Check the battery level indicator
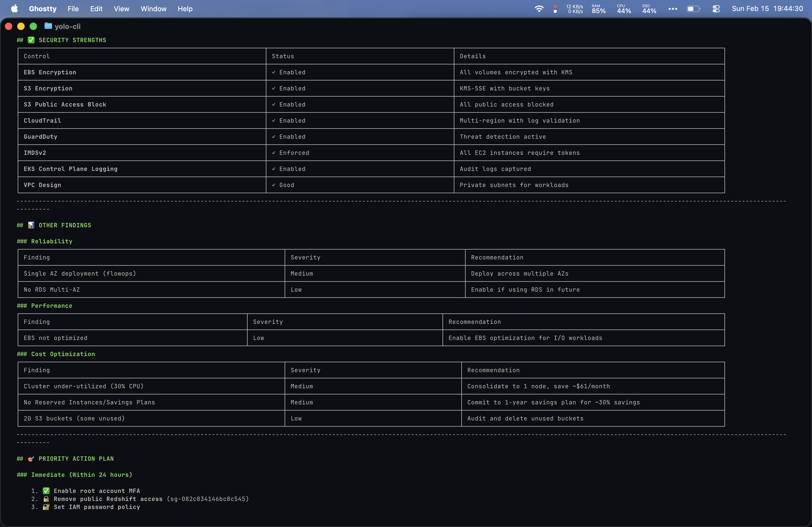Screen dimensions: 812x527 pyautogui.click(x=694, y=9)
